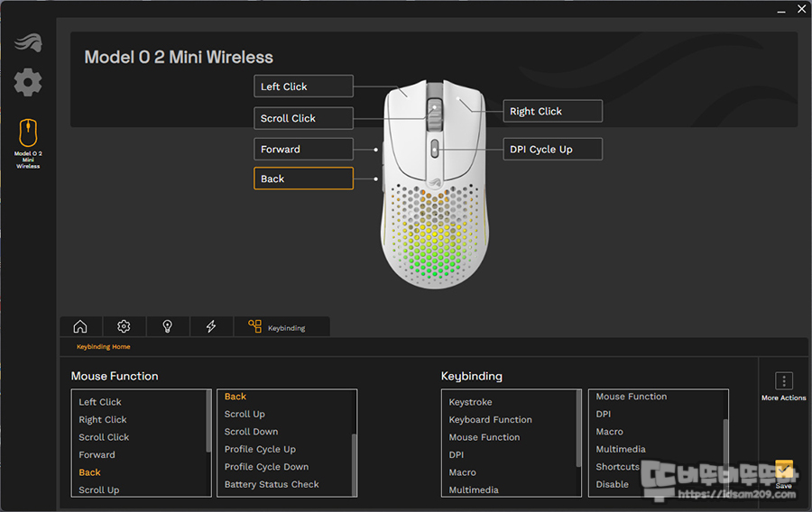
Task: Select the Model O 2 Mini Wireless device icon
Action: click(x=28, y=133)
